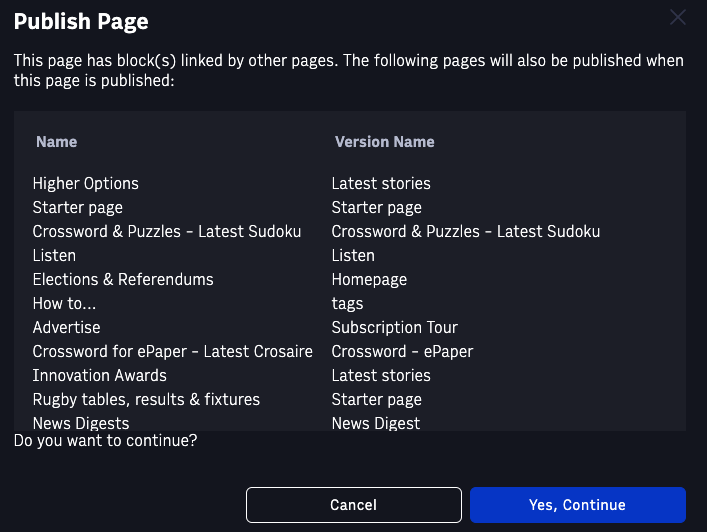Click the Starter page name entry
This screenshot has width=707, height=532.
[x=78, y=208]
